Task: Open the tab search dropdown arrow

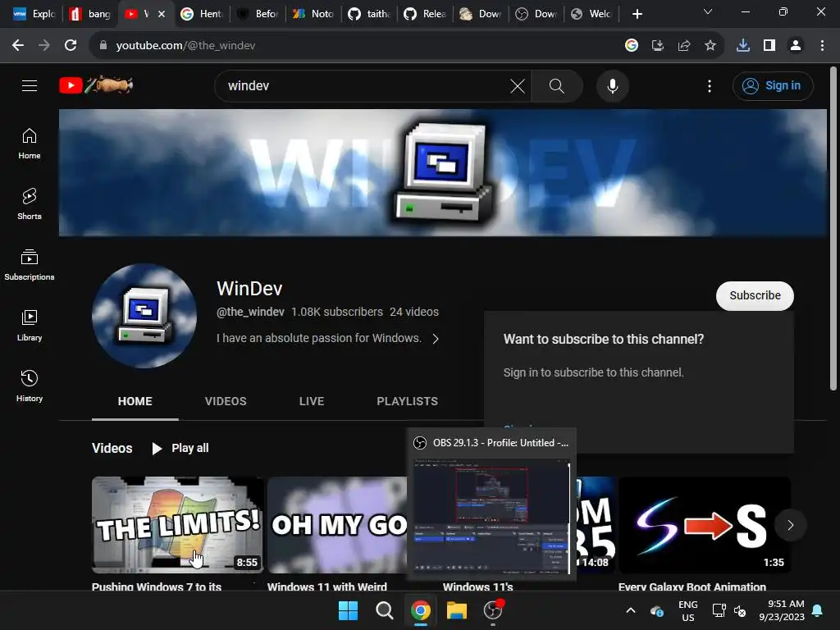Action: pyautogui.click(x=708, y=11)
